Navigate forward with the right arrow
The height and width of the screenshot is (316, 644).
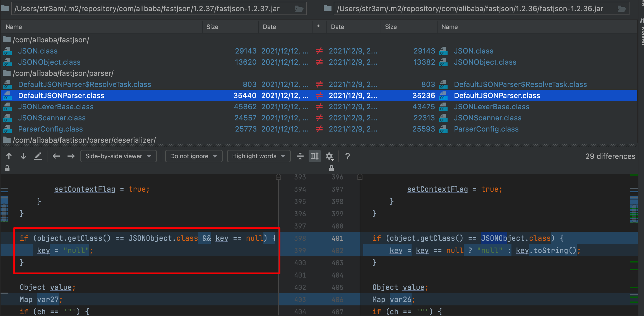(71, 156)
